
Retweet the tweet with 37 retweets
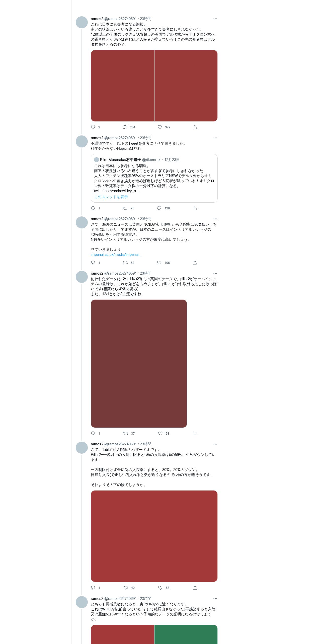coord(126,433)
